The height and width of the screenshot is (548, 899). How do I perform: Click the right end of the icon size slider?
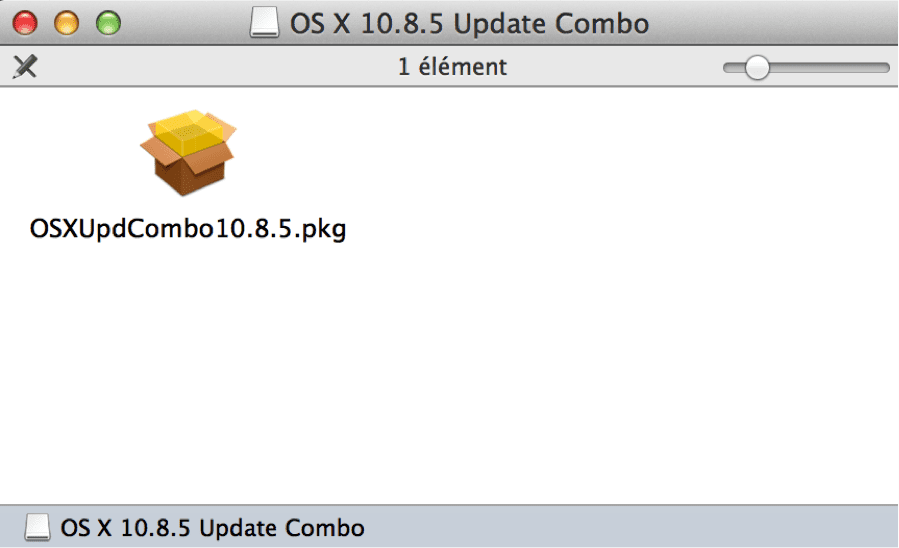click(x=884, y=68)
